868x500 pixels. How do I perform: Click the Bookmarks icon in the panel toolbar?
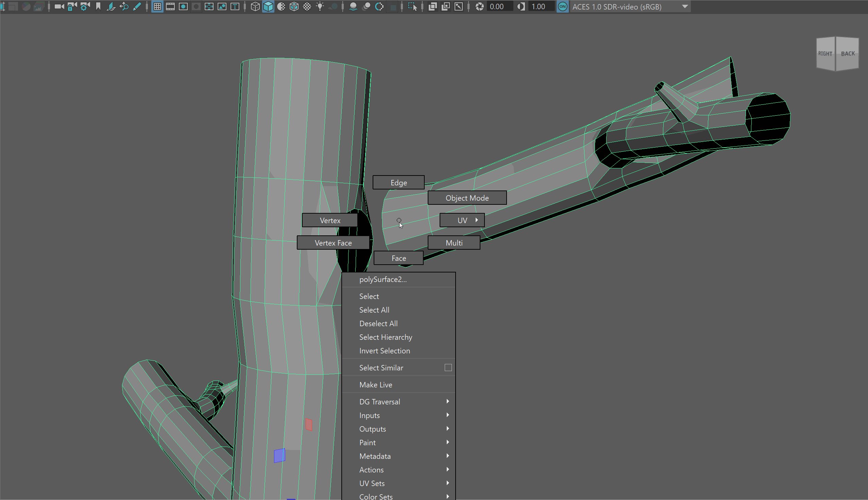click(98, 6)
